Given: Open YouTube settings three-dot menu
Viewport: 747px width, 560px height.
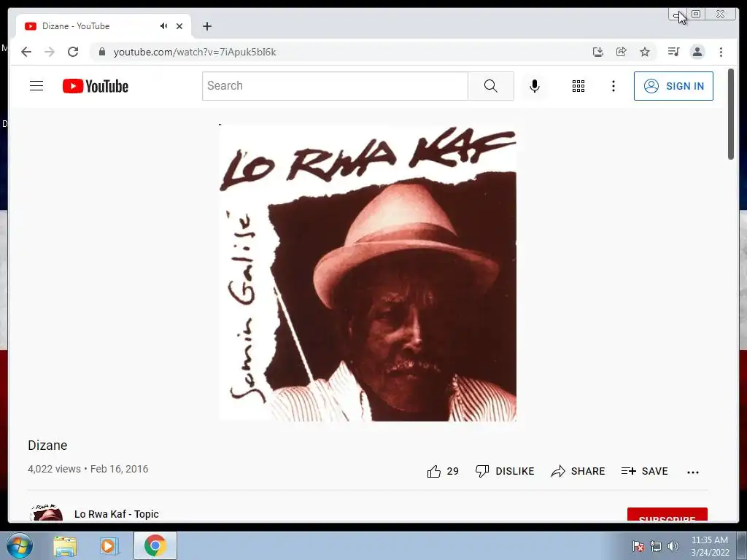Looking at the screenshot, I should 613,86.
